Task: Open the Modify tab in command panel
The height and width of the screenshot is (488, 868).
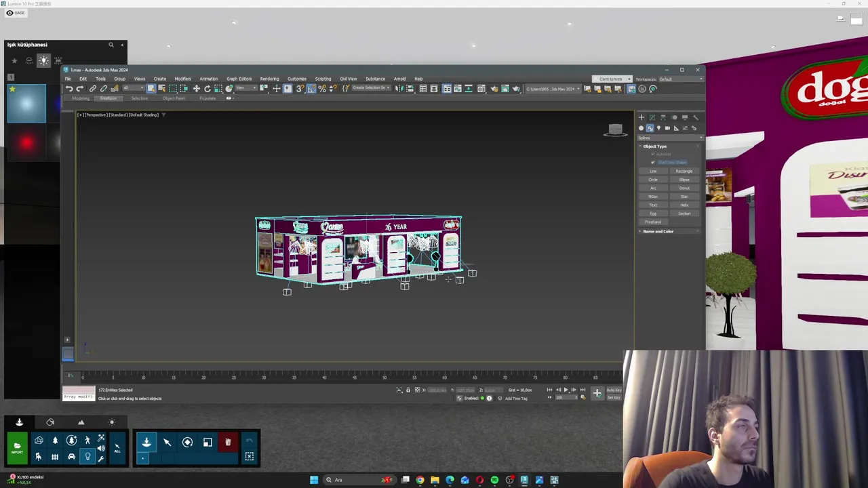Action: 652,118
